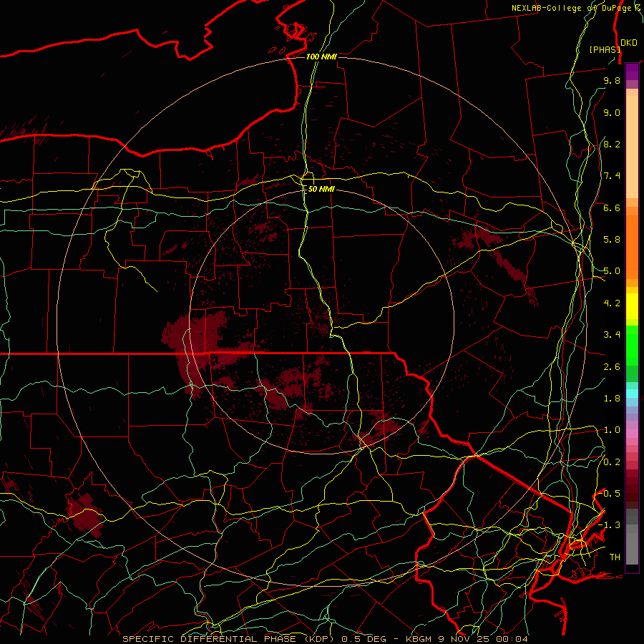The image size is (644, 644).
Task: Click the "[PHAS]" unit label
Action: coord(605,50)
